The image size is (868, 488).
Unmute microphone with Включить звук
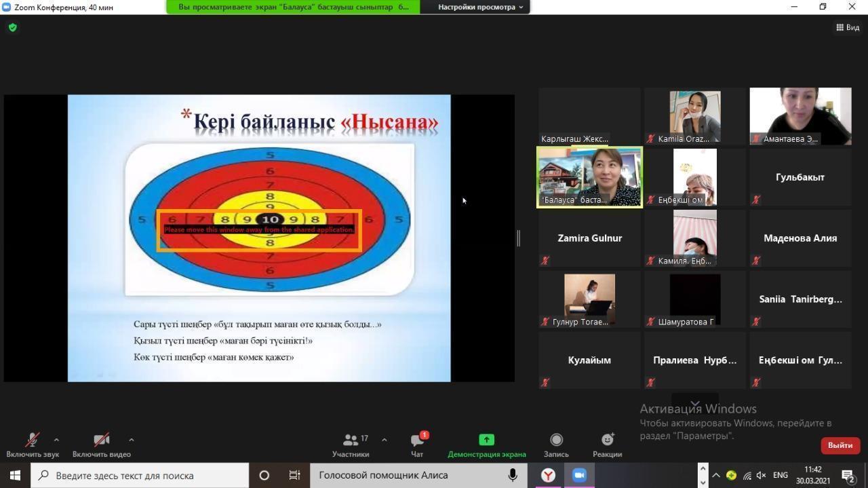(32, 445)
